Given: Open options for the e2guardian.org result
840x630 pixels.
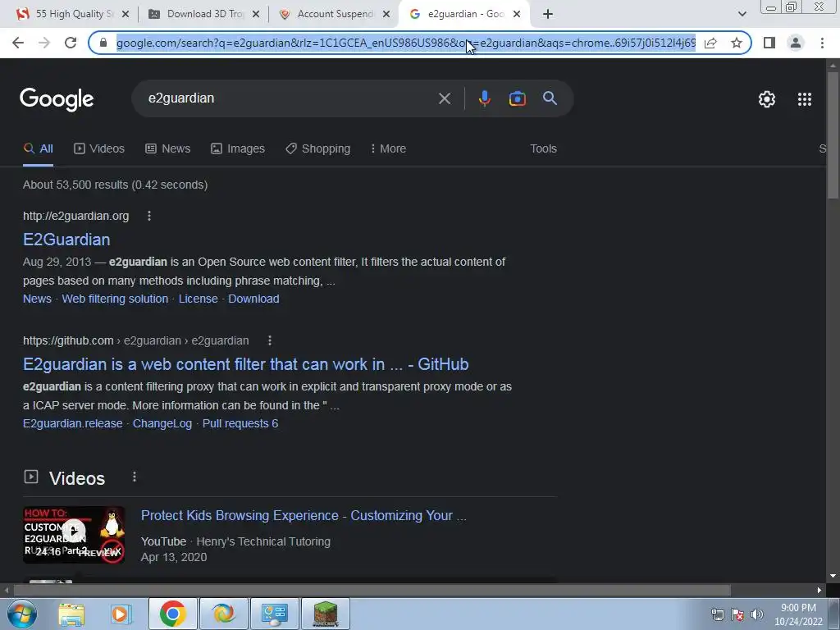Looking at the screenshot, I should (x=149, y=216).
